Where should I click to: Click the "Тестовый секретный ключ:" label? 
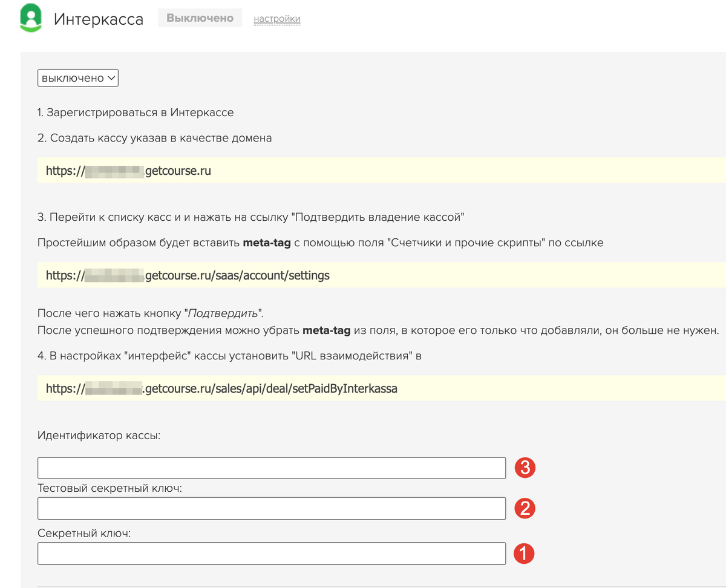click(110, 488)
